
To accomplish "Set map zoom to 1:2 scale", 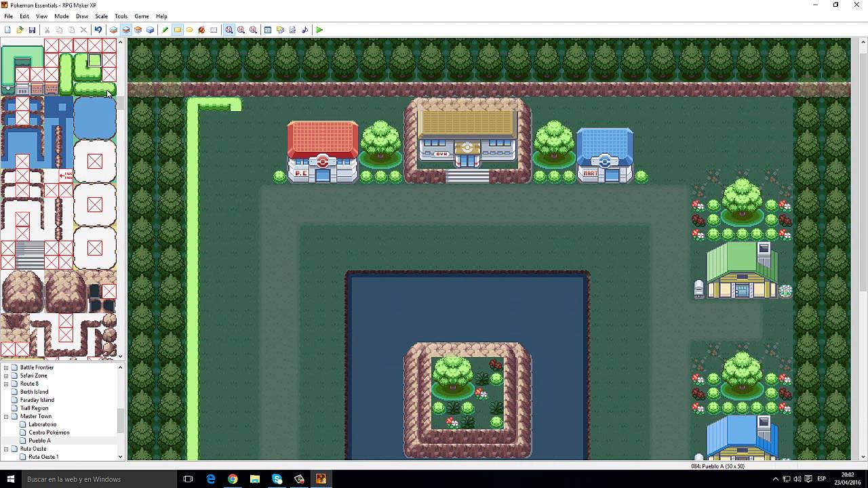I will [241, 30].
